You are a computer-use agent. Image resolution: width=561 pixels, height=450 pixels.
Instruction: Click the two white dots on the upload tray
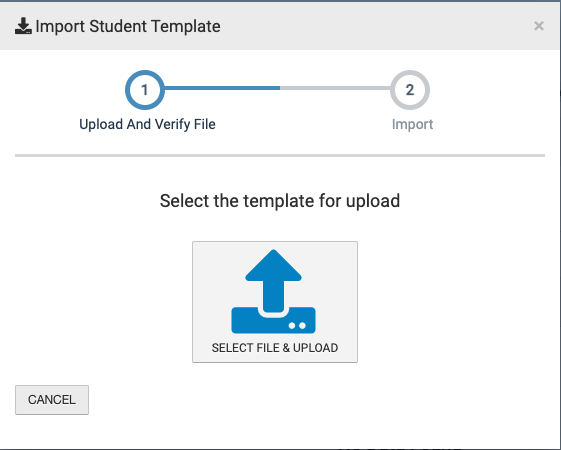(297, 326)
